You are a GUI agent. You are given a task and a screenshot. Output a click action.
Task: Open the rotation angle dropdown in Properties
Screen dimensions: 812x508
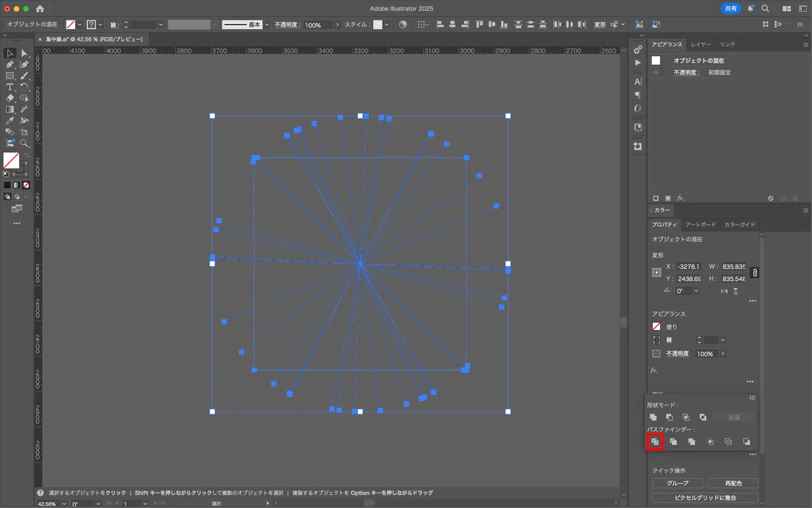pos(696,291)
